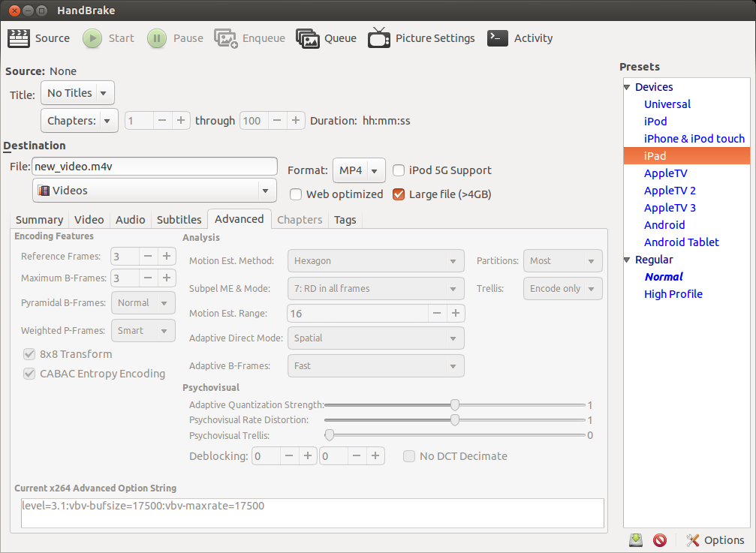Select the High Profile preset
The image size is (756, 553).
point(673,294)
